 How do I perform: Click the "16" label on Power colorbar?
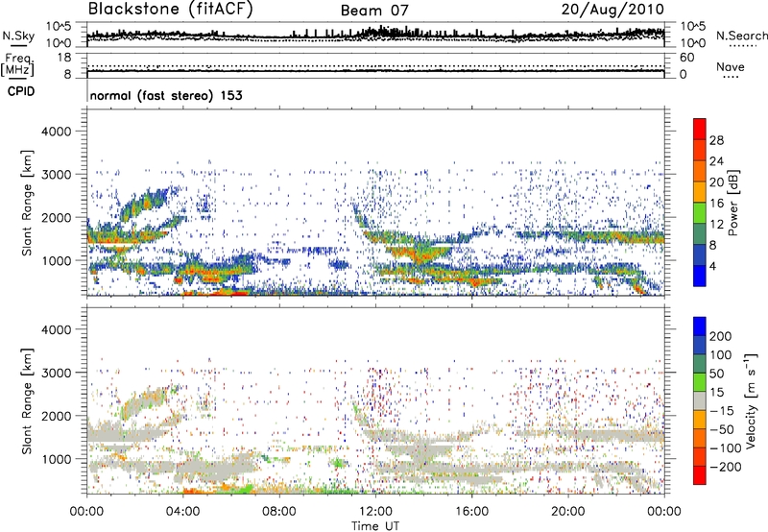(716, 204)
